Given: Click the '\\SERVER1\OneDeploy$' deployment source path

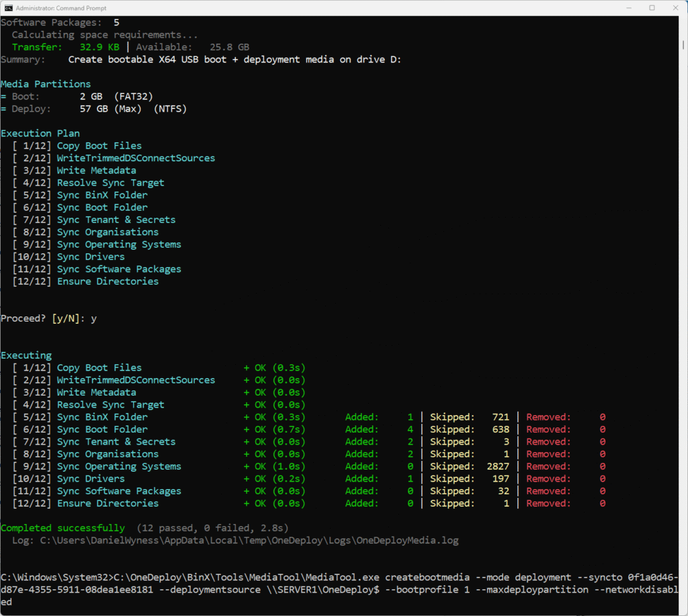Looking at the screenshot, I should (x=323, y=590).
